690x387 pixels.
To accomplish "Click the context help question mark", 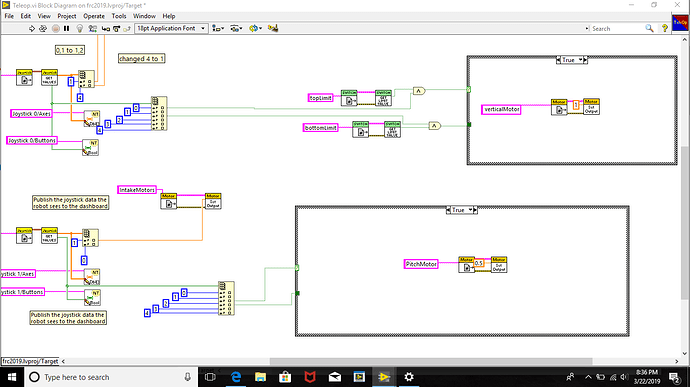I will [664, 28].
